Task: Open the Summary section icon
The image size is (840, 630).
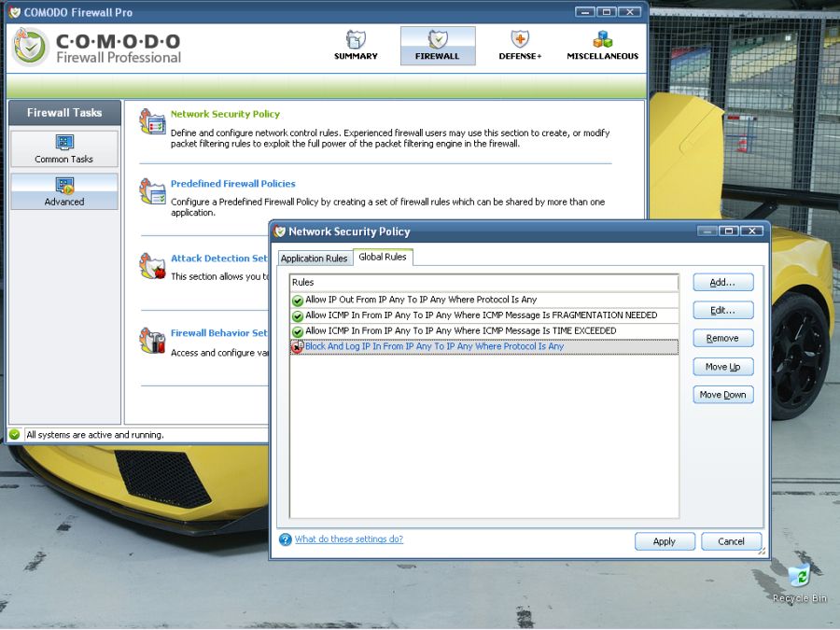Action: click(x=356, y=40)
